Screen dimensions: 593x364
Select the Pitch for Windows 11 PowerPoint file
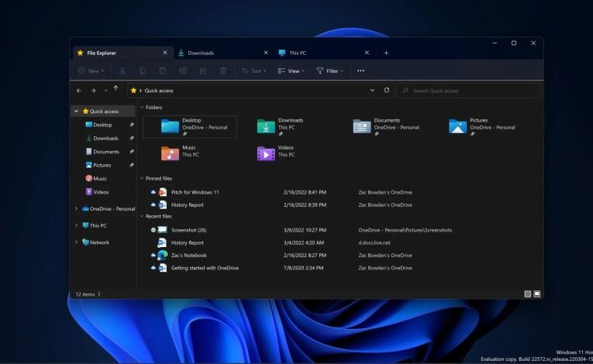(195, 192)
